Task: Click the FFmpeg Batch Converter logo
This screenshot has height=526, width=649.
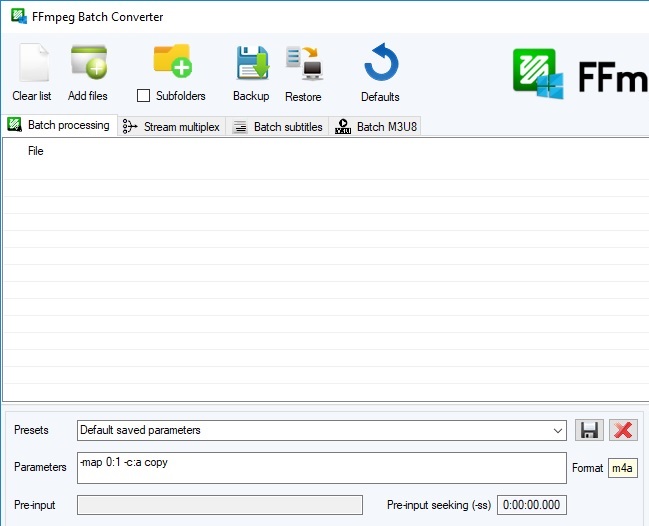Action: (538, 74)
